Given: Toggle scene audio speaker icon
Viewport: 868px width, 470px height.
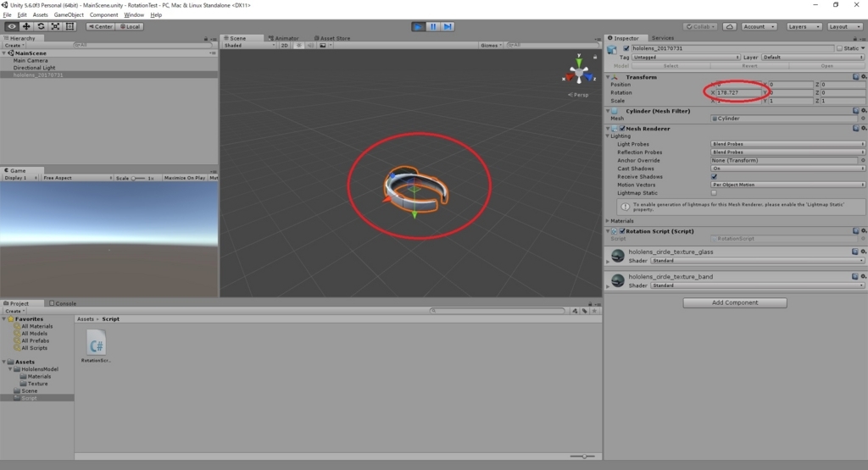Looking at the screenshot, I should click(x=310, y=46).
